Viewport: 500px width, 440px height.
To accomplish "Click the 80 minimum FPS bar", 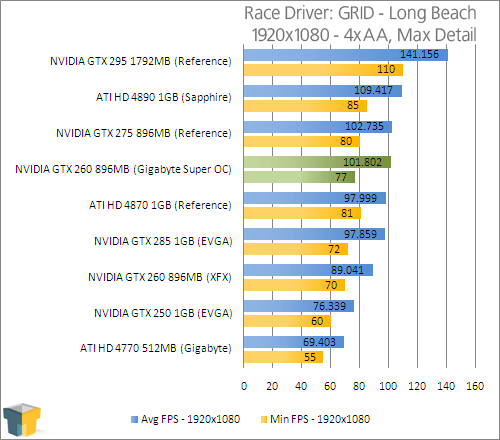I will pos(302,141).
